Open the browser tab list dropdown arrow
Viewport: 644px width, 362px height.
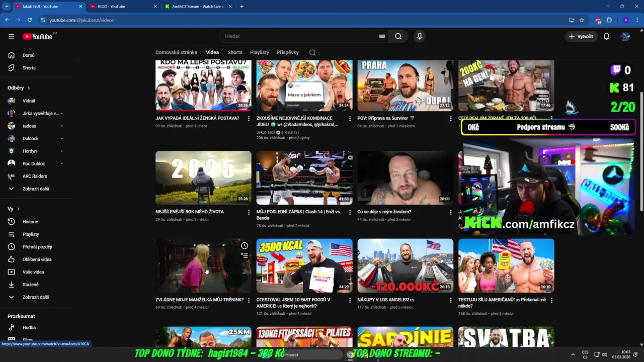(6, 7)
